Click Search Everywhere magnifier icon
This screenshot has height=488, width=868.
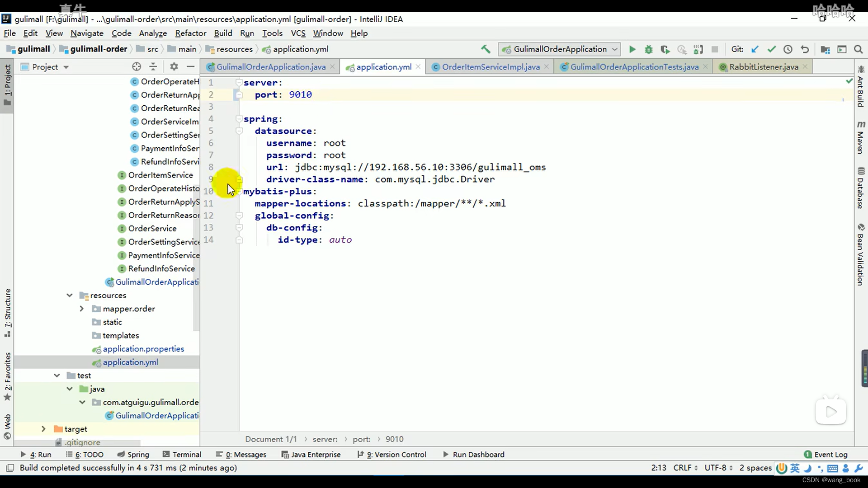[859, 49]
